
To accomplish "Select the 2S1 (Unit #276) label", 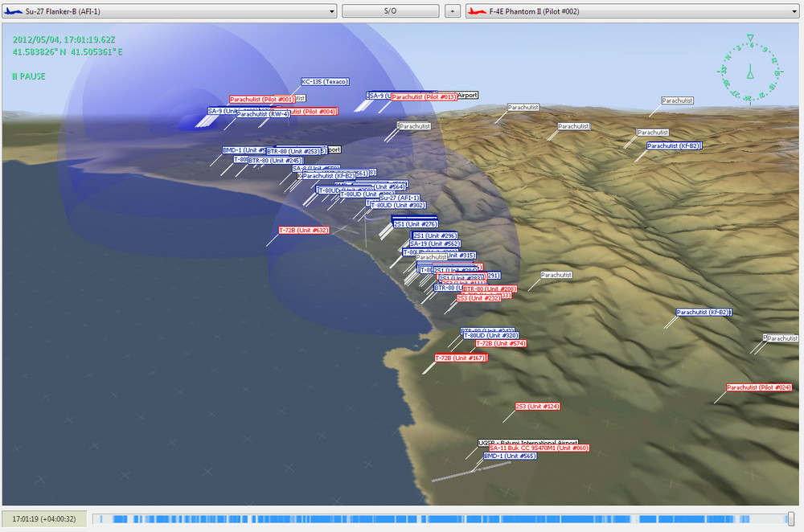I will [415, 224].
